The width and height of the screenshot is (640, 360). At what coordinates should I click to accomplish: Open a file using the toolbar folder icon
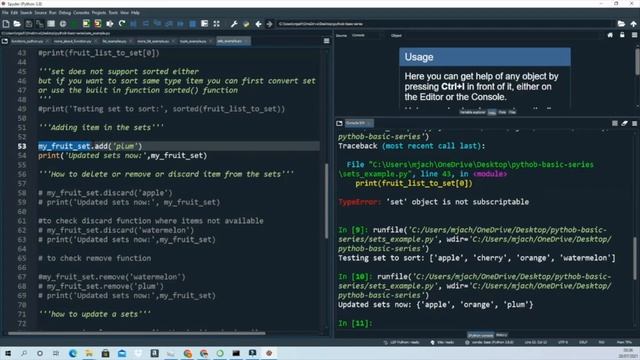17,24
